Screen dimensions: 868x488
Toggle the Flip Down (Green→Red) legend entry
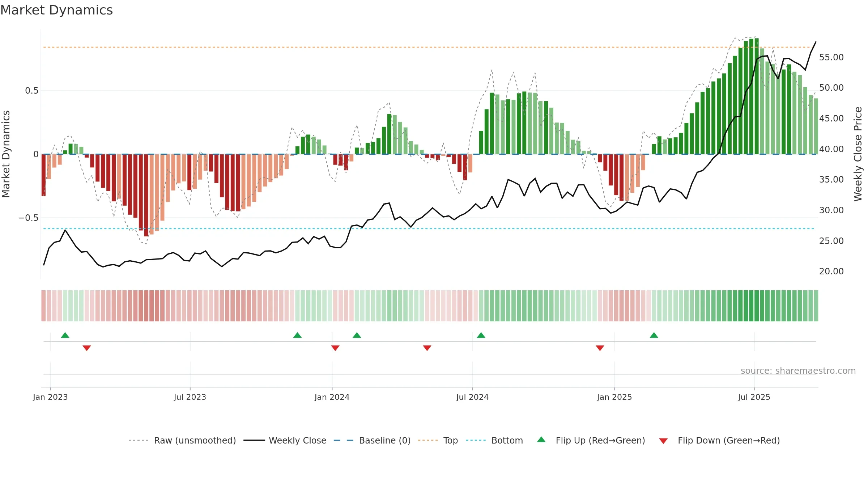(x=719, y=440)
